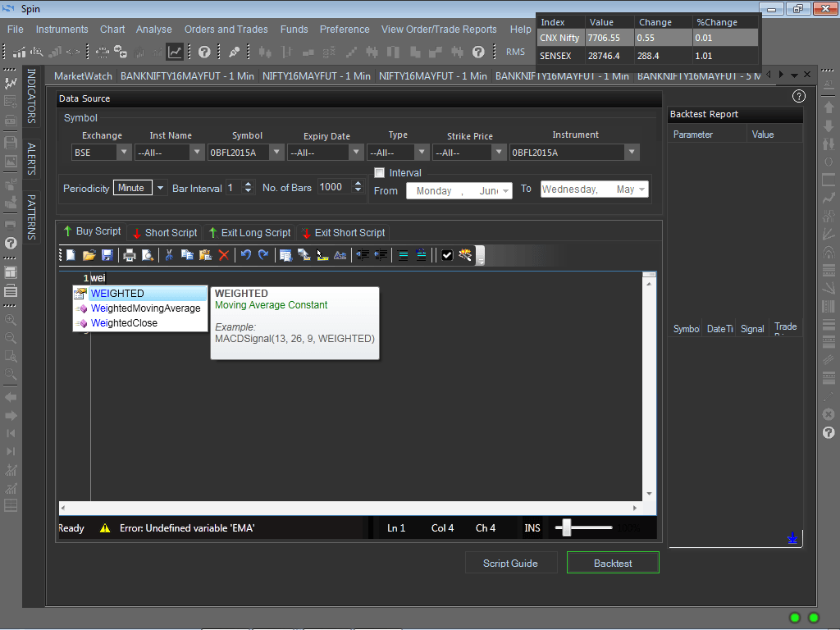Click the Backtest button
Image resolution: width=840 pixels, height=630 pixels.
613,563
